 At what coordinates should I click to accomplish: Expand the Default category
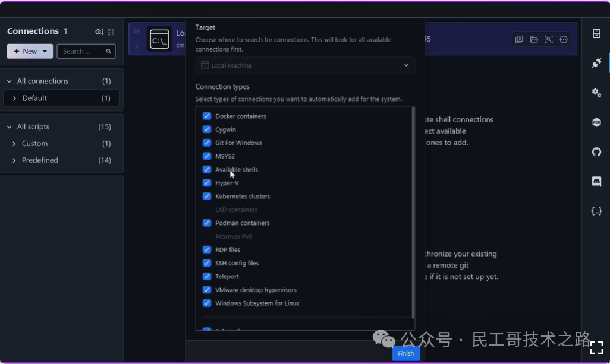pyautogui.click(x=14, y=99)
